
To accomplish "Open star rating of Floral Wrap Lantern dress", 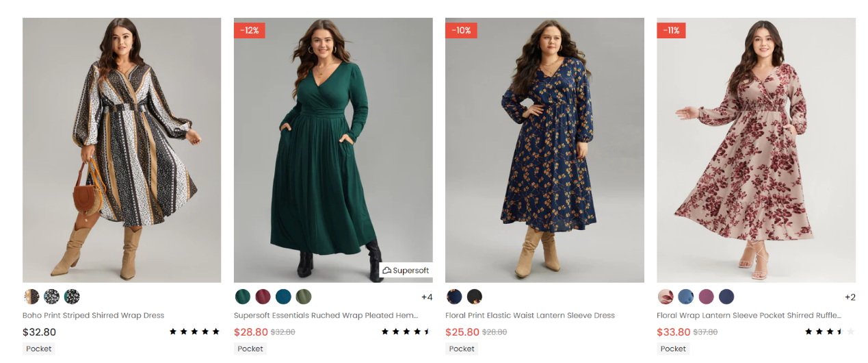I will [x=829, y=331].
